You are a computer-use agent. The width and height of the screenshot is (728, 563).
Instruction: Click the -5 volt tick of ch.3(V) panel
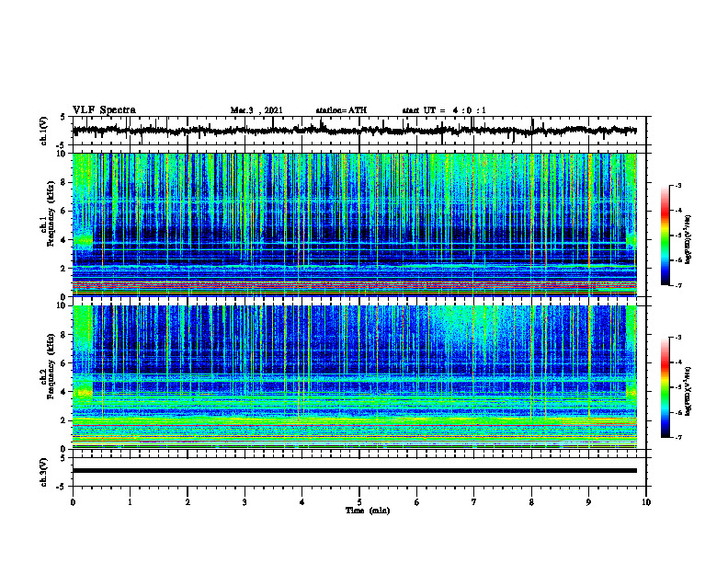coord(61,487)
